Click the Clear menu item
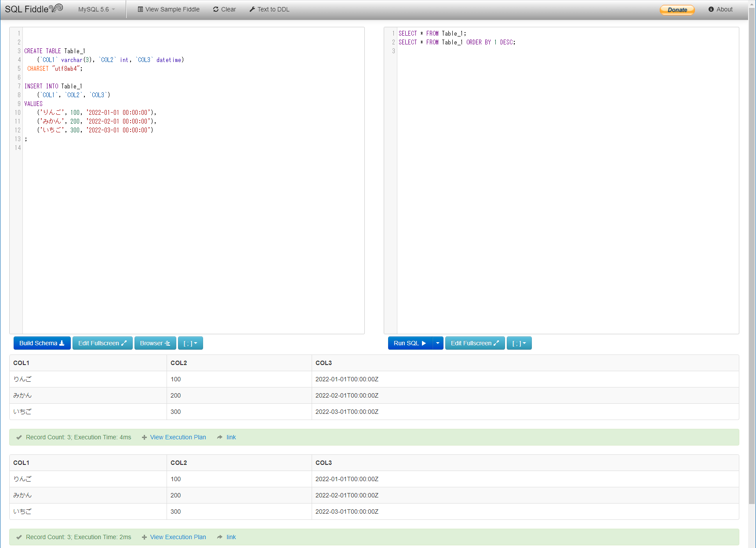The height and width of the screenshot is (548, 756). coord(224,9)
